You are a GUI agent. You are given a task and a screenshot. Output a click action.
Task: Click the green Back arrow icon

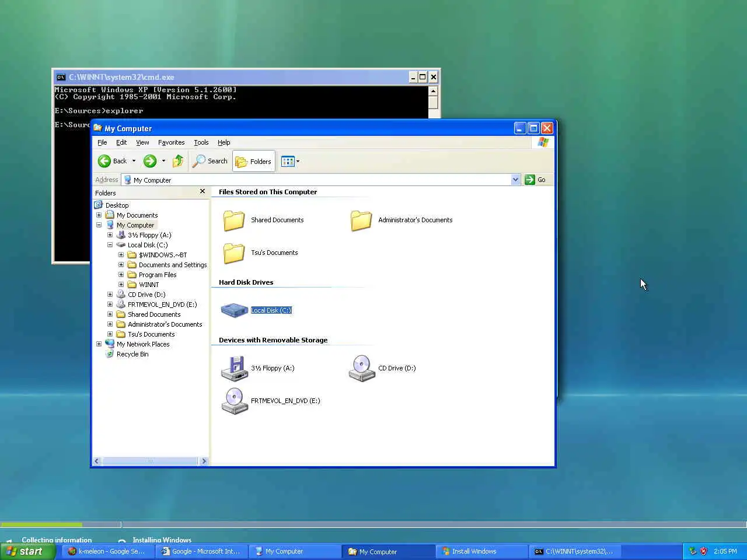tap(104, 161)
